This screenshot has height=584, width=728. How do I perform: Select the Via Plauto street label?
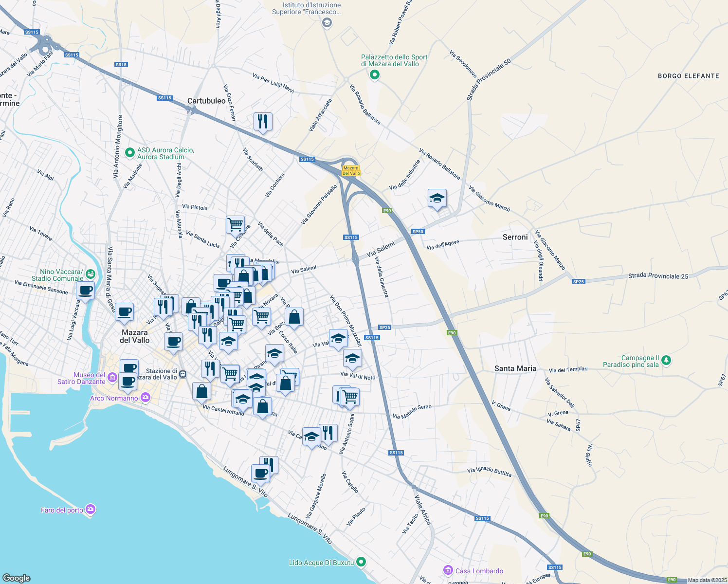click(x=356, y=516)
